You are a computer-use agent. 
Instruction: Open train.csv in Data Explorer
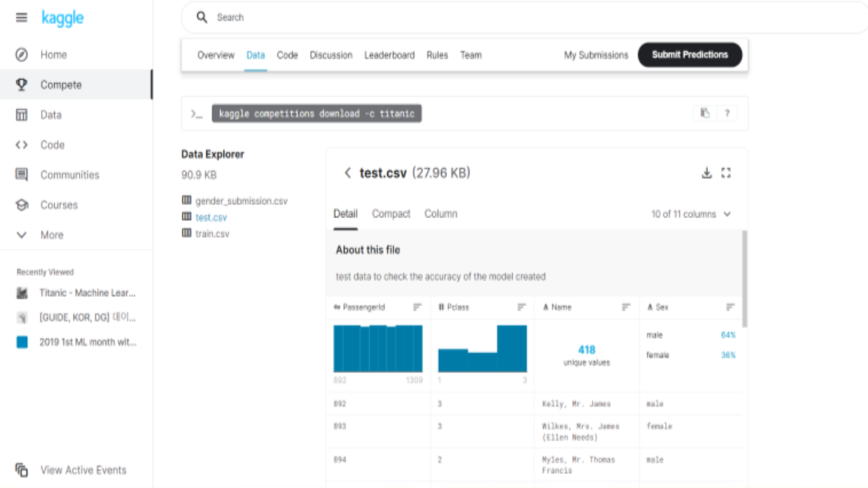[x=212, y=234]
